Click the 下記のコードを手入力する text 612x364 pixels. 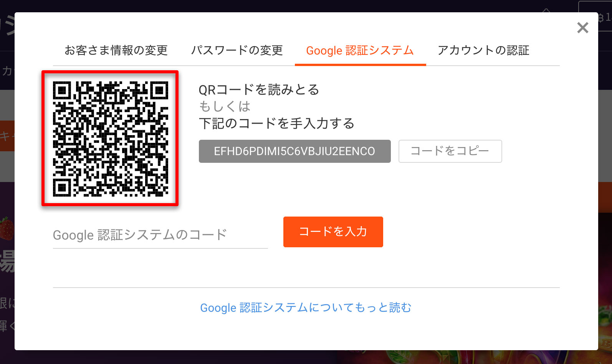click(x=276, y=123)
